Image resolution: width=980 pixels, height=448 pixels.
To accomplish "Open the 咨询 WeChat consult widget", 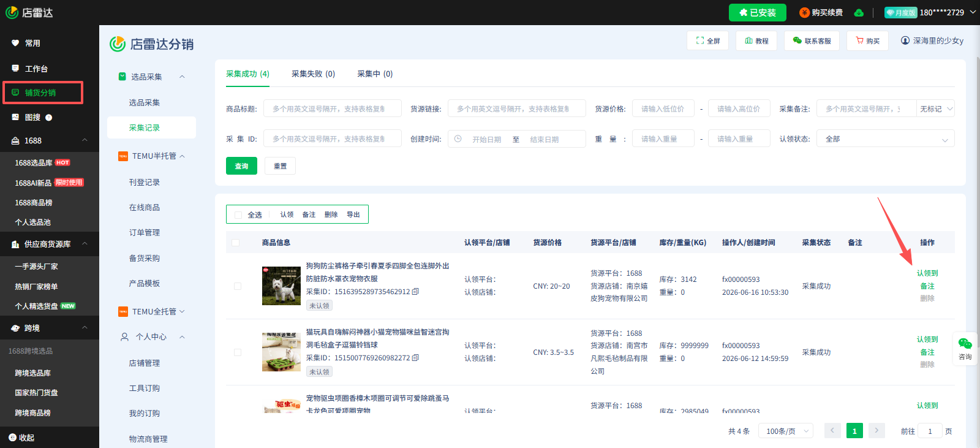I will click(965, 349).
